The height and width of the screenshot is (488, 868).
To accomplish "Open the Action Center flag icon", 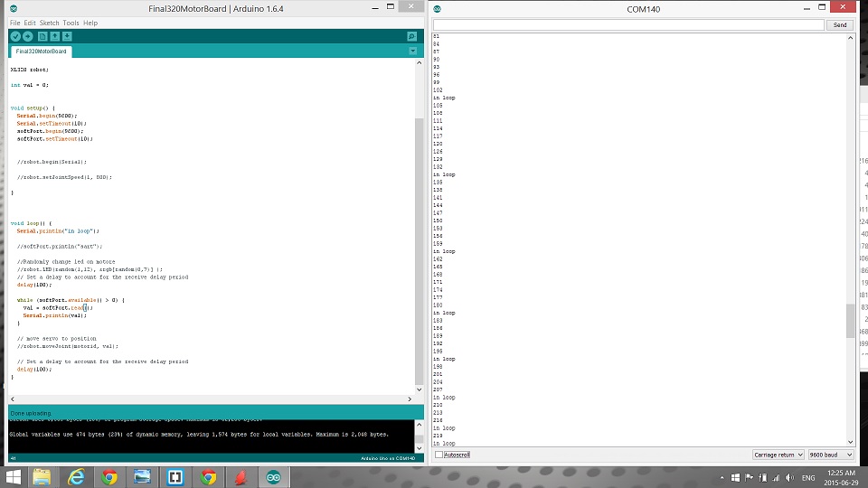I will (x=749, y=477).
